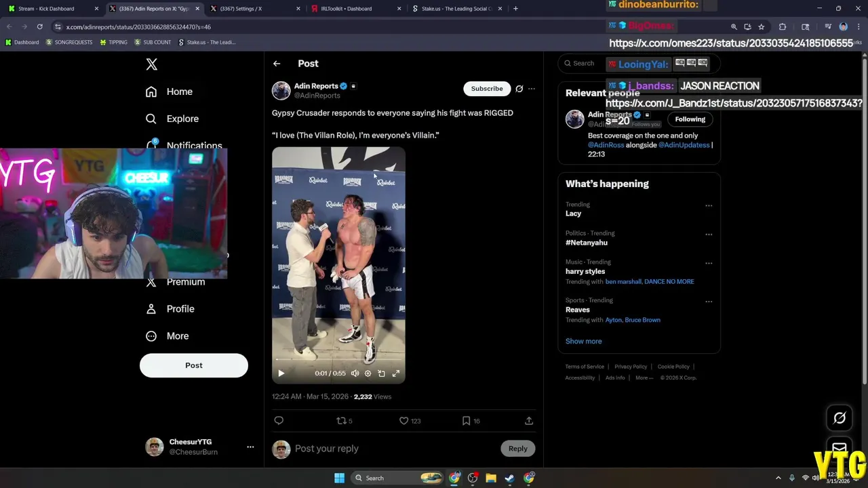Image resolution: width=868 pixels, height=488 pixels.
Task: Open the post's three-dot more menu
Action: coord(532,89)
